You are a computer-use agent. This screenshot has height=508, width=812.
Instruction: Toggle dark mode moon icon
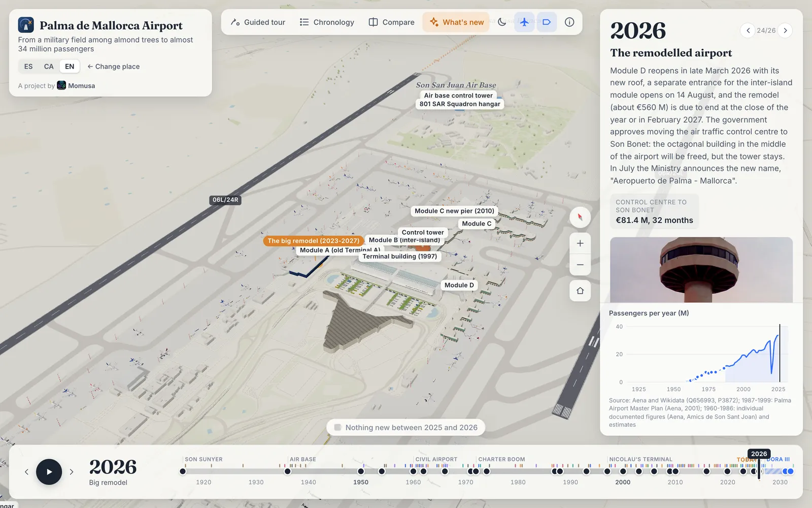point(502,22)
